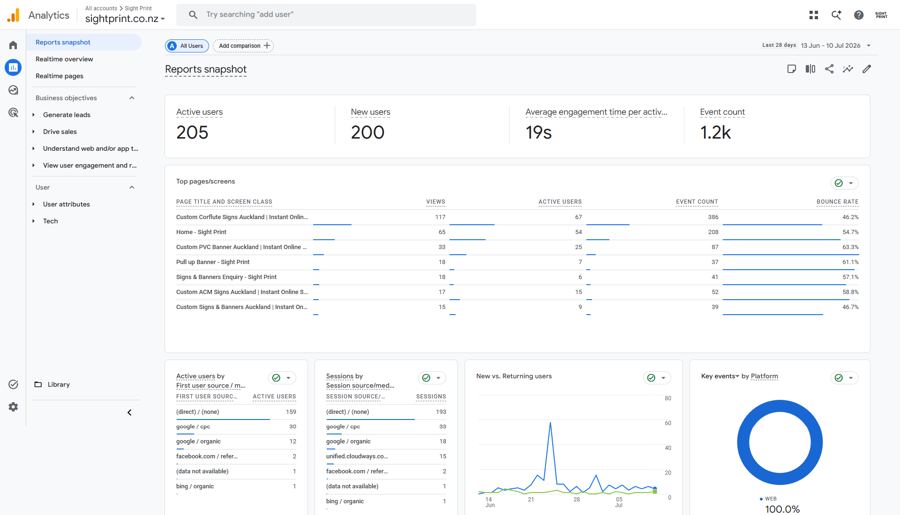Click New vs. Returning users green check

(x=651, y=378)
